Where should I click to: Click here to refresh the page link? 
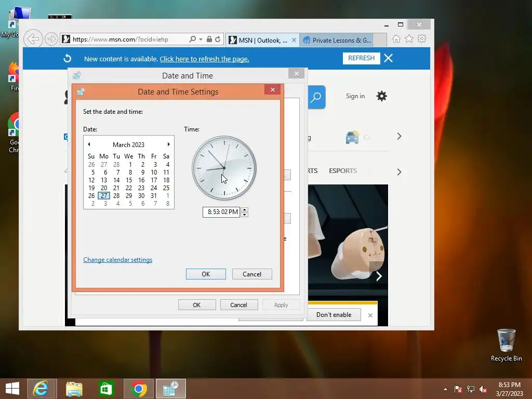click(204, 59)
